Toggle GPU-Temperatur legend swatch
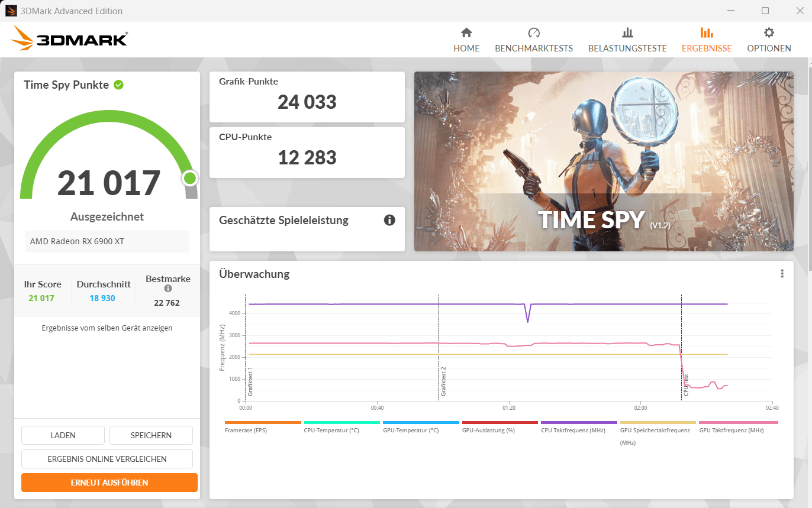This screenshot has height=508, width=812. (421, 423)
